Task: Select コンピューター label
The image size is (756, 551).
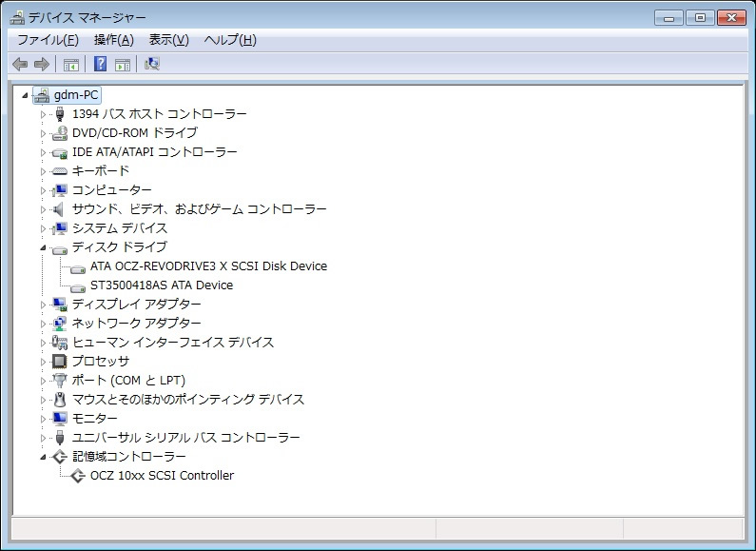Action: [x=111, y=189]
